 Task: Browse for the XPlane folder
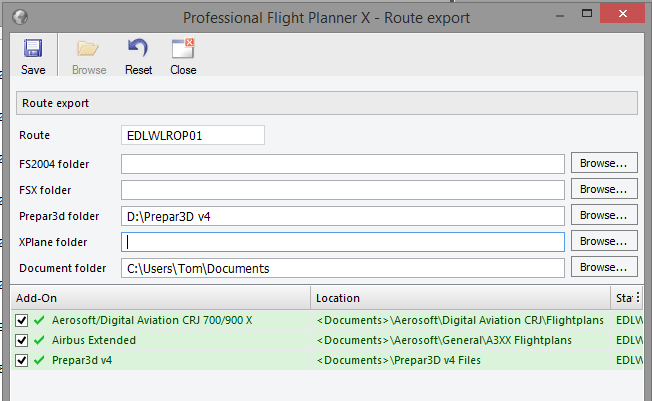[604, 241]
